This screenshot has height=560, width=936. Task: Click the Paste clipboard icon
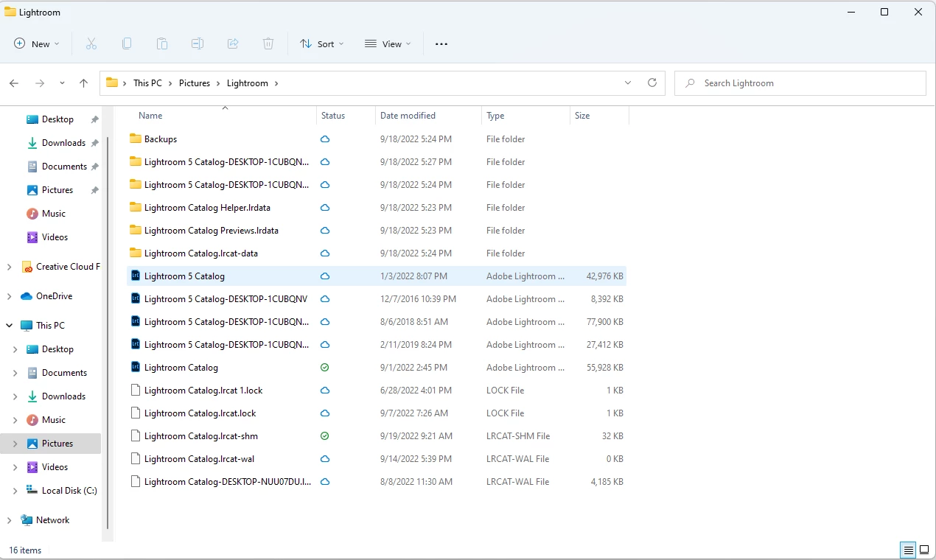click(162, 44)
